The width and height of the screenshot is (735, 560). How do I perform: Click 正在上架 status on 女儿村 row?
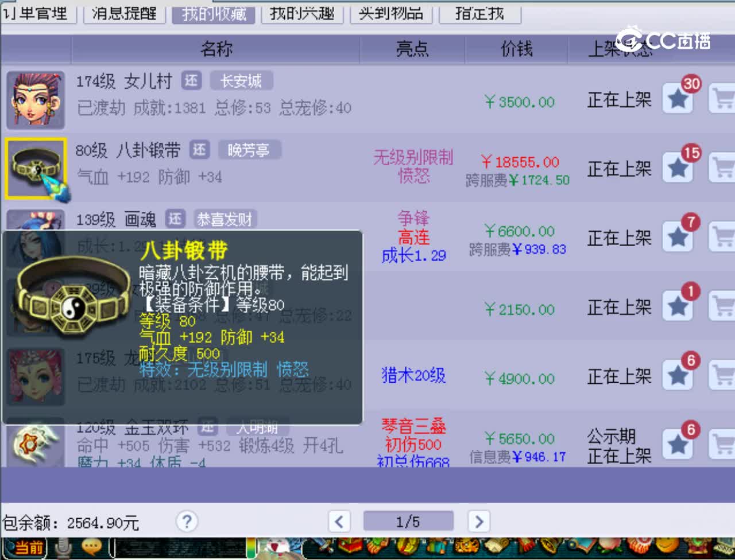[619, 100]
